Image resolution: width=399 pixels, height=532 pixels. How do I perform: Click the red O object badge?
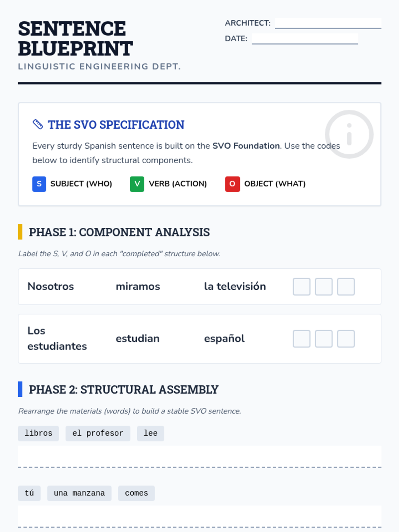tap(232, 184)
